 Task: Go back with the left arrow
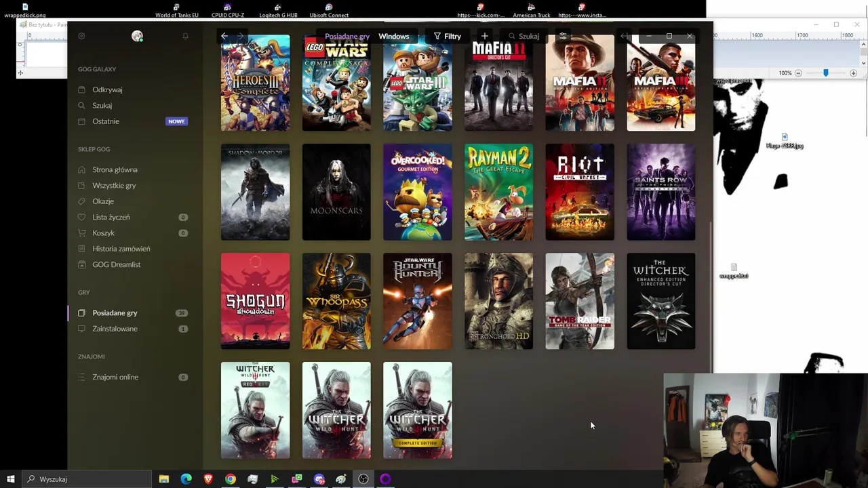click(224, 36)
